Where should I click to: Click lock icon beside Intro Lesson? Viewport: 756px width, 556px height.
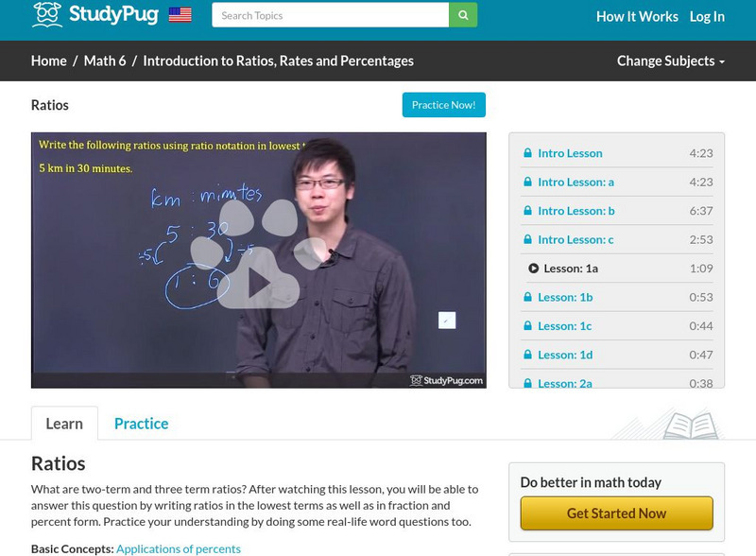(x=527, y=153)
